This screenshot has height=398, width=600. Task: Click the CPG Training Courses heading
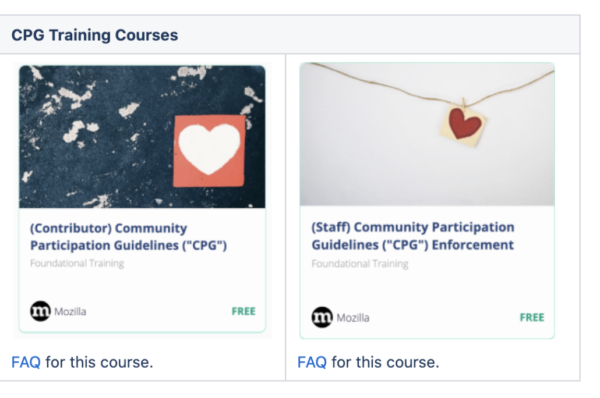coord(95,35)
